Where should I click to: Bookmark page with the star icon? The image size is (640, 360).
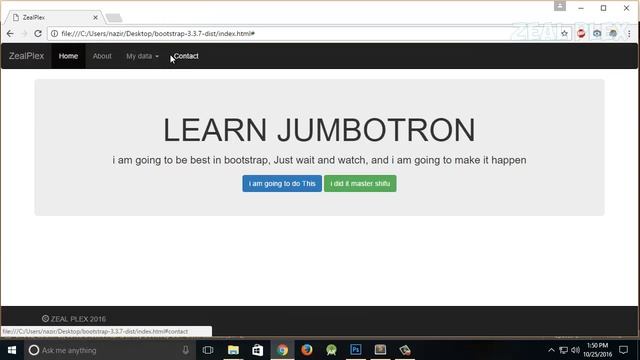tap(564, 33)
